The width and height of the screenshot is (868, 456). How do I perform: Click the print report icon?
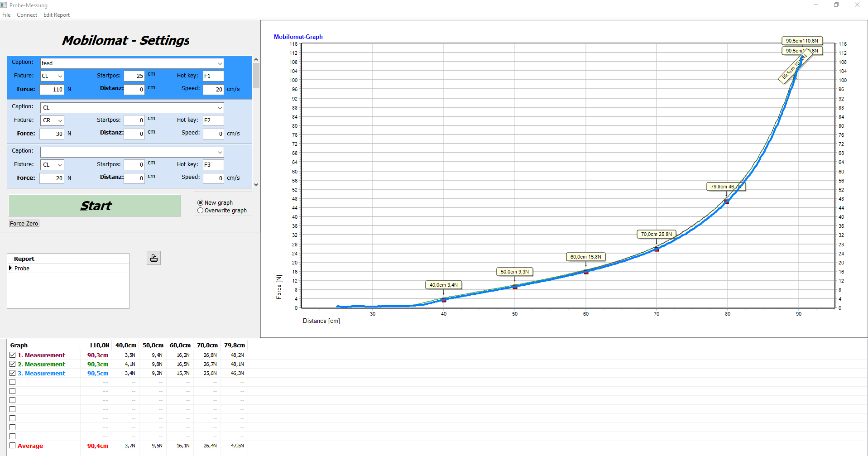click(154, 258)
